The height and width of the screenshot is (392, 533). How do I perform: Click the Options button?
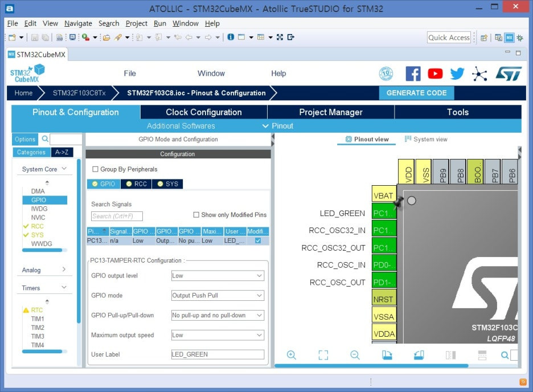[25, 139]
